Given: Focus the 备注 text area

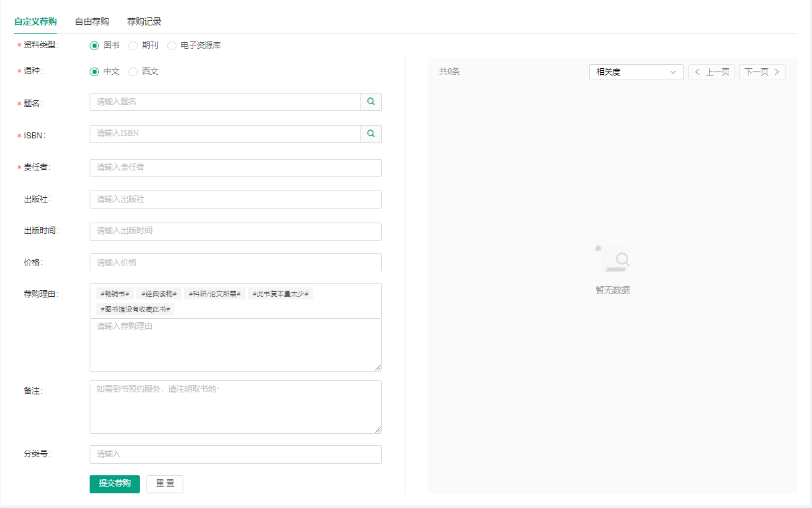Looking at the screenshot, I should tap(235, 407).
